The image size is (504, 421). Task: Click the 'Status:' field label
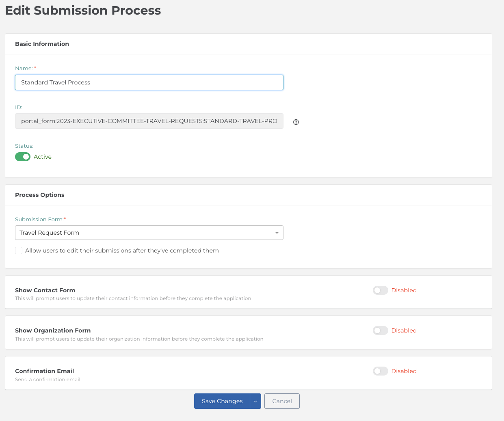[24, 146]
